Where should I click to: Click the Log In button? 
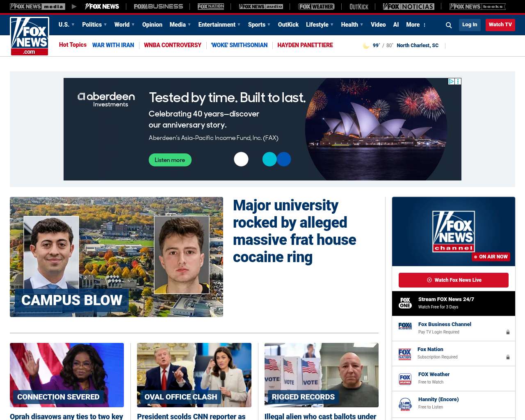(x=470, y=25)
